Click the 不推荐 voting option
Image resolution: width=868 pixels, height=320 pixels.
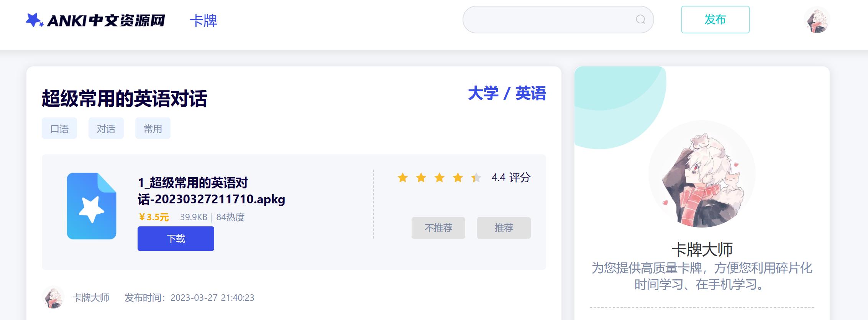point(438,228)
